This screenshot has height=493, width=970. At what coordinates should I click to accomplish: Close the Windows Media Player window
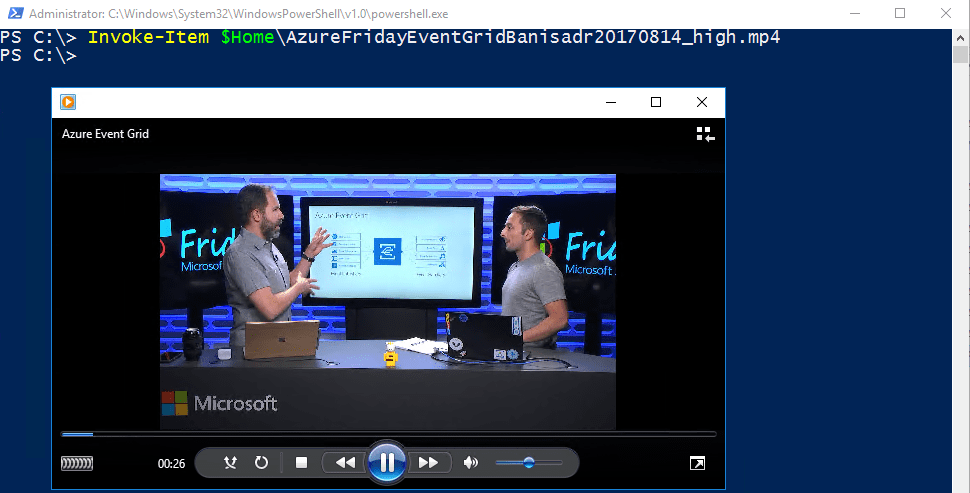coord(702,102)
